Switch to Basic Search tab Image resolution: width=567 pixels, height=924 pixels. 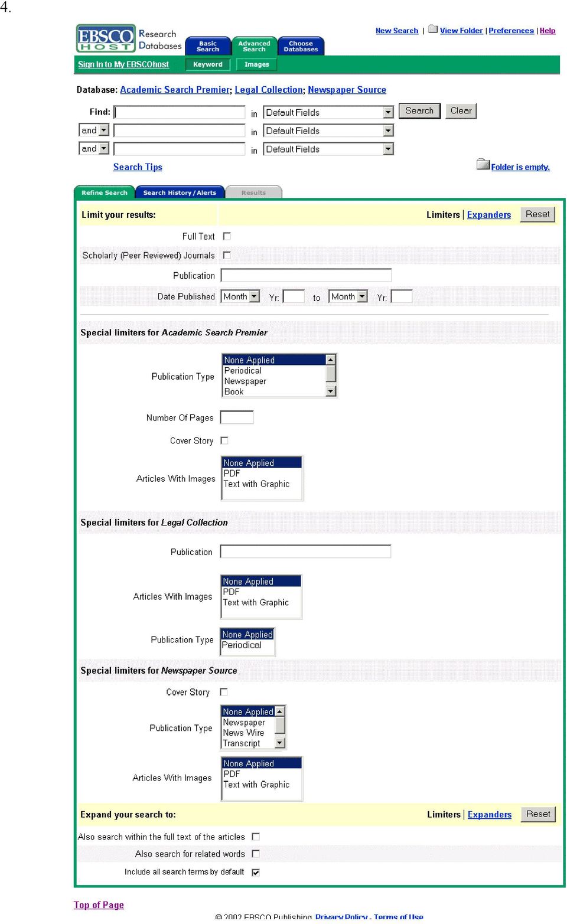(x=208, y=46)
